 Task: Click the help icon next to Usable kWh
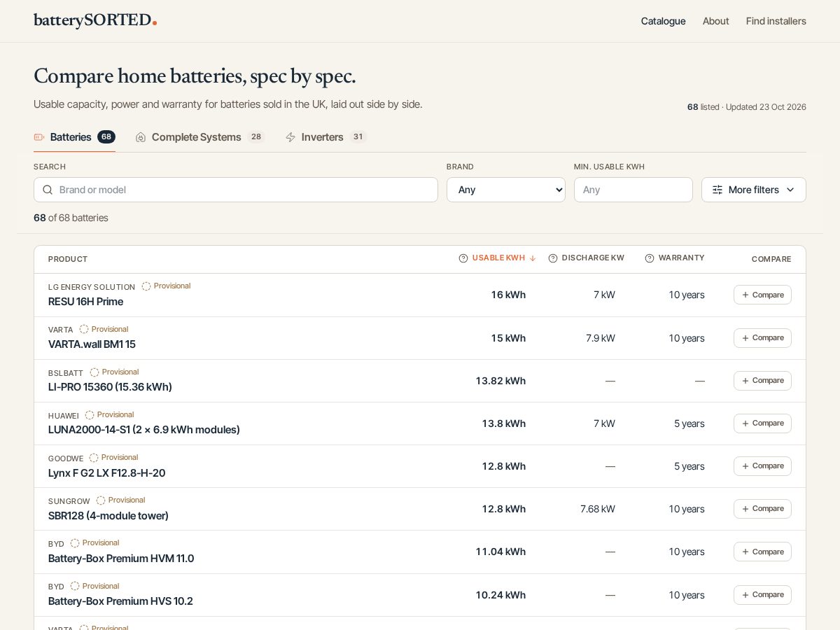(x=463, y=258)
